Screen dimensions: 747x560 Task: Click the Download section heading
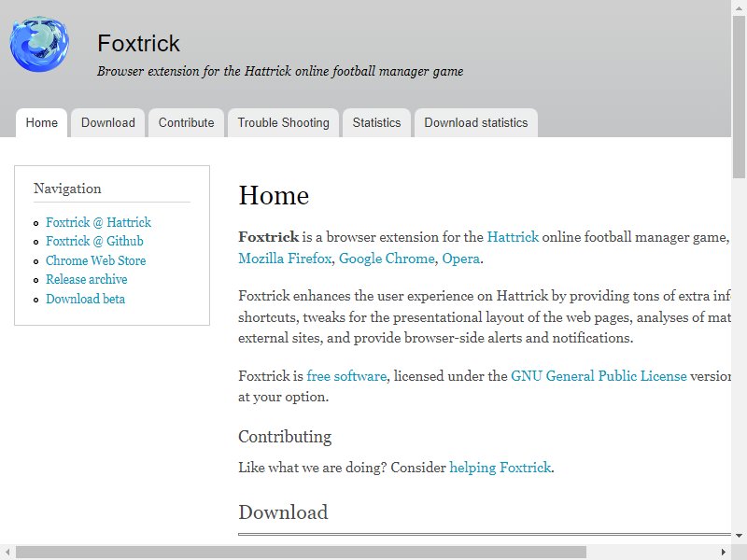pos(283,512)
